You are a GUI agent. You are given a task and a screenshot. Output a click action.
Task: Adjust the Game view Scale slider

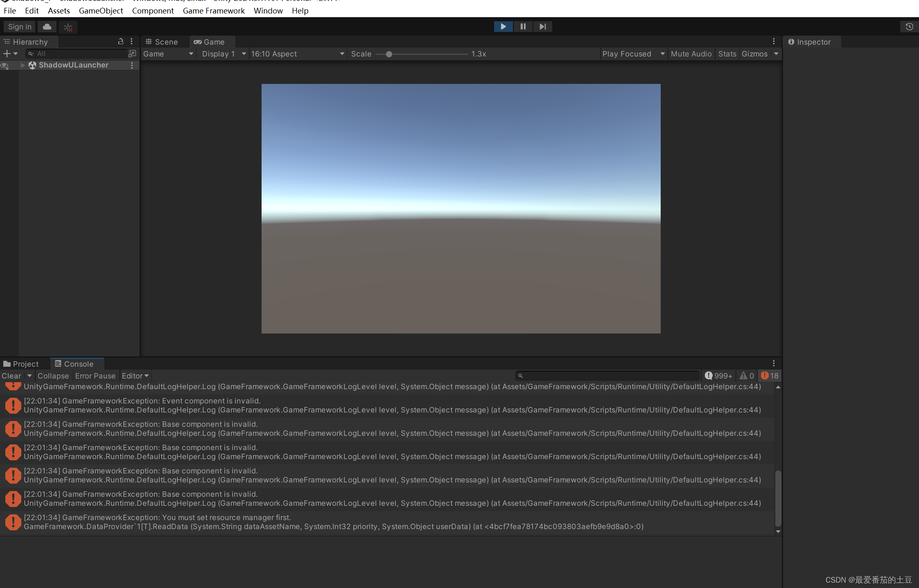coord(388,54)
